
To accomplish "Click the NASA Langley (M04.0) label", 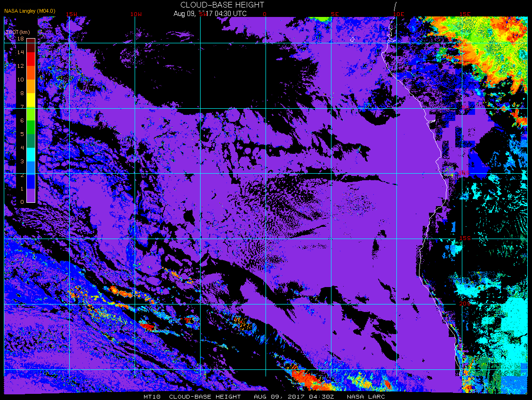I will click(x=30, y=11).
